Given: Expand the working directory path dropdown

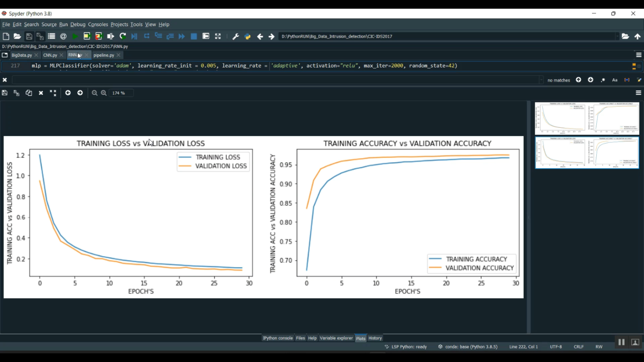Looking at the screenshot, I should (x=617, y=36).
